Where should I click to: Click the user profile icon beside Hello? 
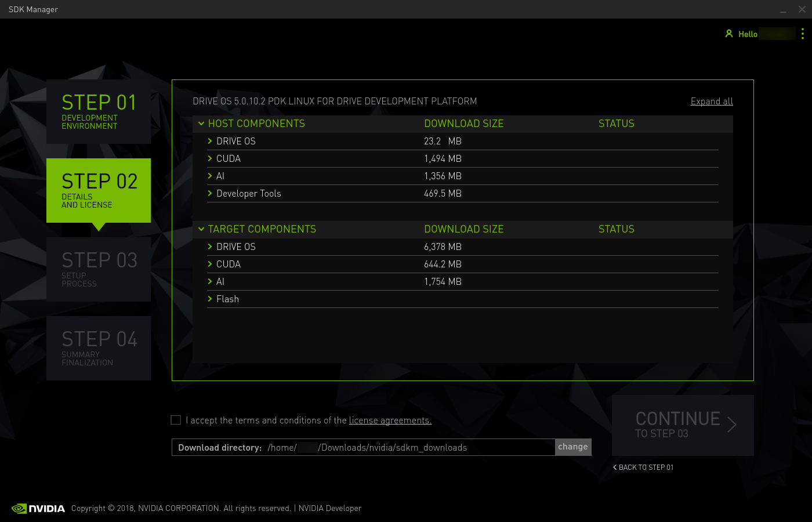point(729,34)
